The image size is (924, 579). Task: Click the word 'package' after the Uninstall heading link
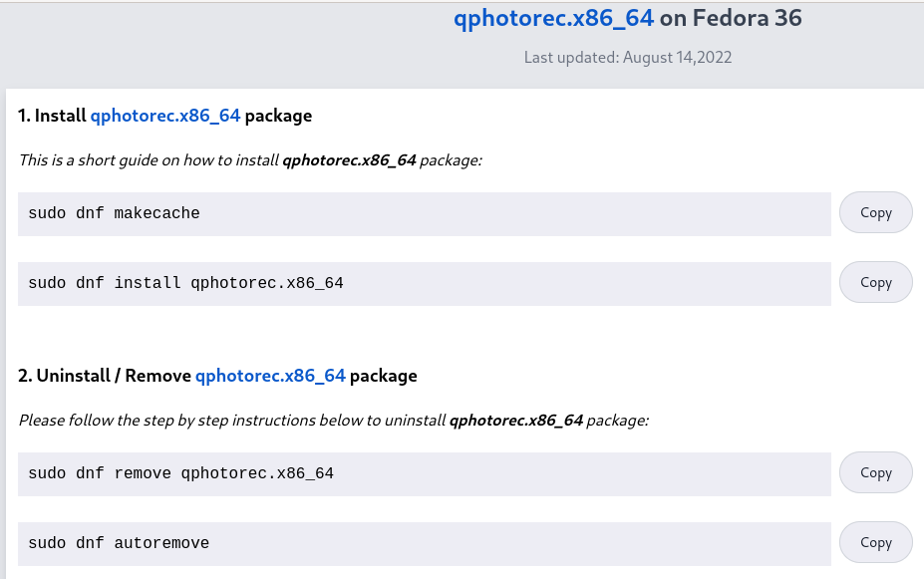[x=383, y=377]
